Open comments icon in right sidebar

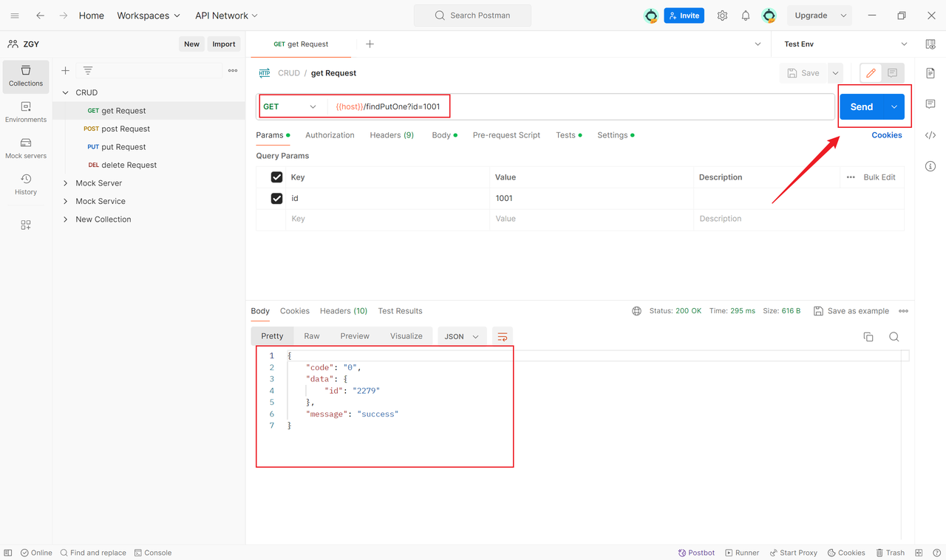click(930, 104)
